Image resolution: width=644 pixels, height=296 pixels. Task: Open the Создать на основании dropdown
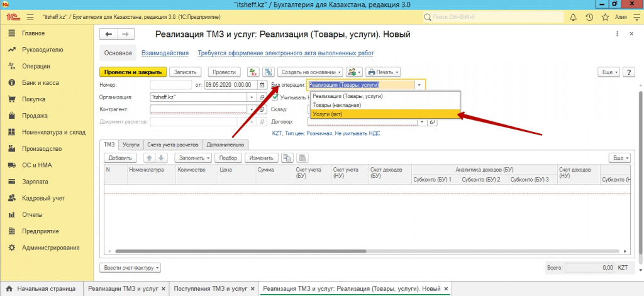(x=310, y=72)
